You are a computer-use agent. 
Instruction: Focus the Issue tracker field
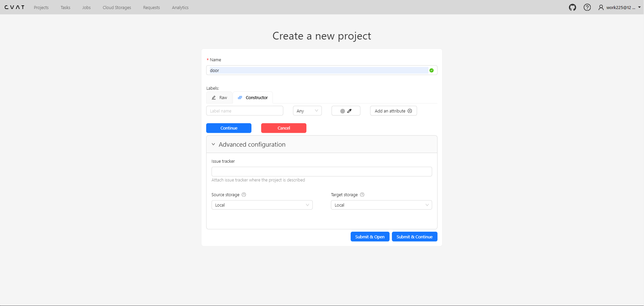click(x=321, y=171)
